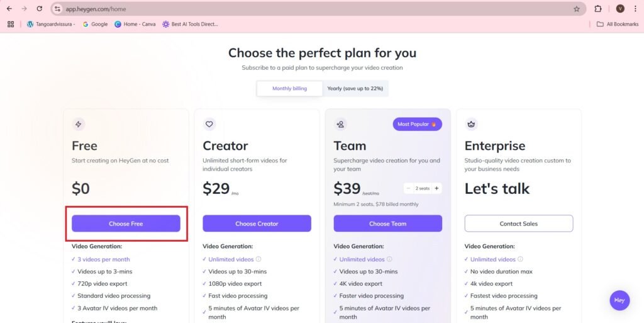Click the add-person icon above Team
This screenshot has width=644, height=323.
coord(340,124)
